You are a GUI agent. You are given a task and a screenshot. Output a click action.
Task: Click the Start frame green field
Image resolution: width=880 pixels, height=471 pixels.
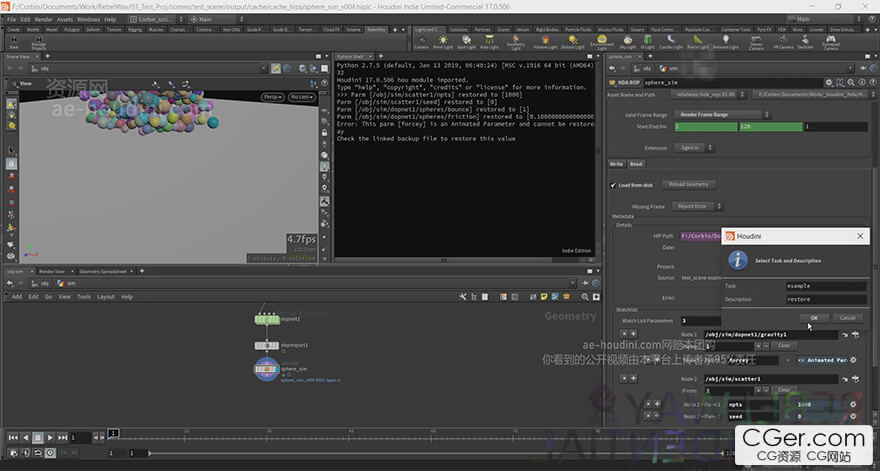coord(705,127)
